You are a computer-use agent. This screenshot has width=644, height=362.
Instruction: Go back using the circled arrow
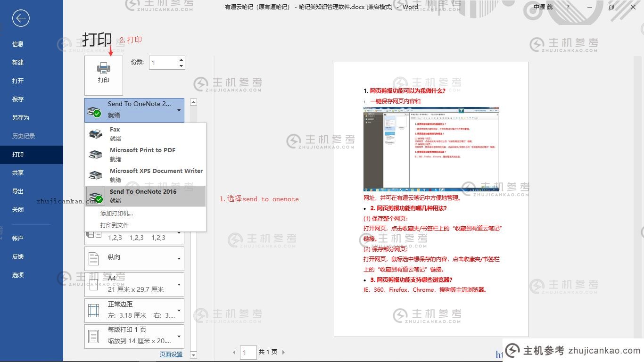(x=21, y=18)
